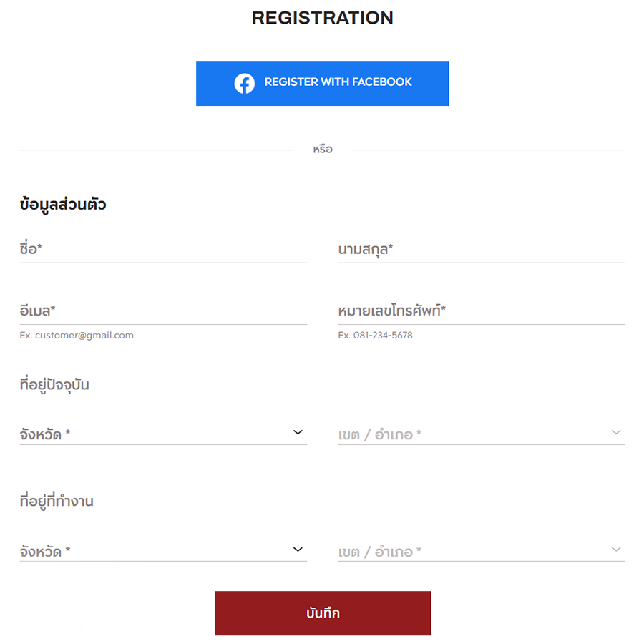Image resolution: width=644 pixels, height=644 pixels.
Task: Click the หรือ divider label
Action: [323, 150]
